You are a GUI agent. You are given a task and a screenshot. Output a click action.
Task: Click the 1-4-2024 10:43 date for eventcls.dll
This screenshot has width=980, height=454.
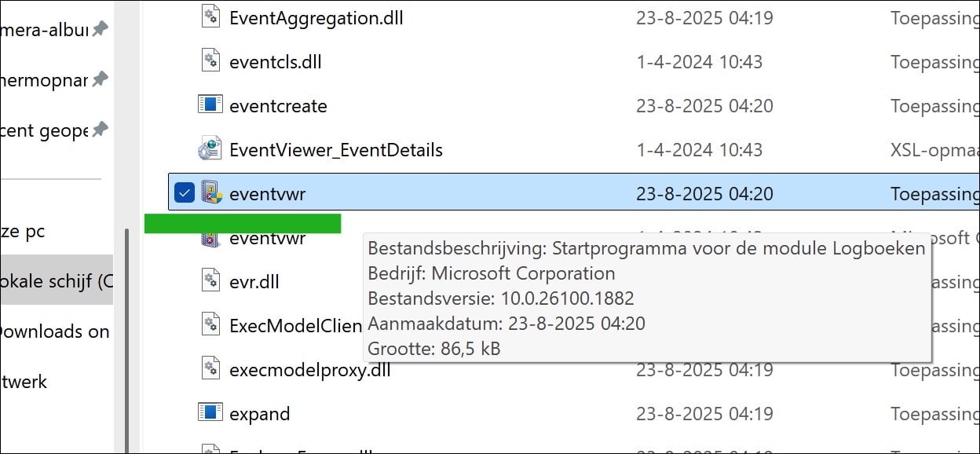pyautogui.click(x=699, y=61)
